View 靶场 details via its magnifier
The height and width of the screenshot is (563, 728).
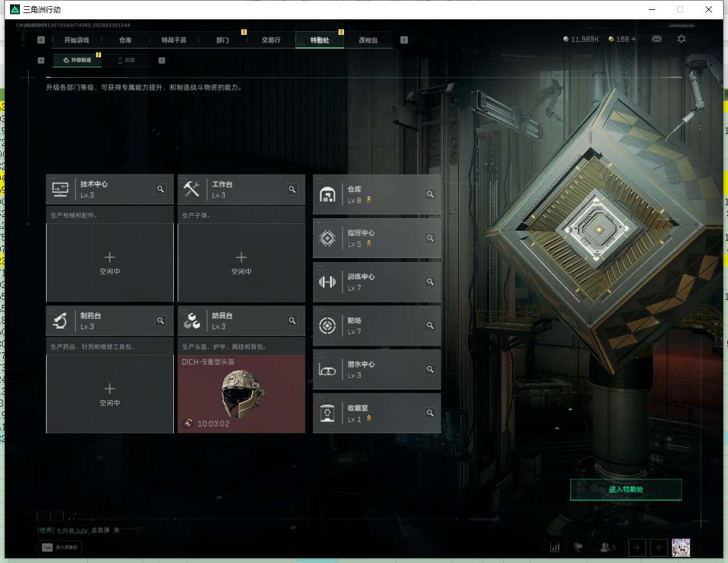tap(431, 325)
